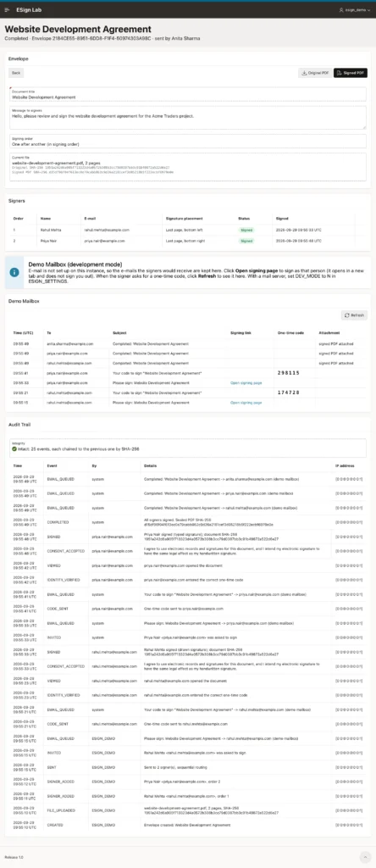Open signing page link for rahul.mehta
The image size is (376, 868).
(246, 403)
